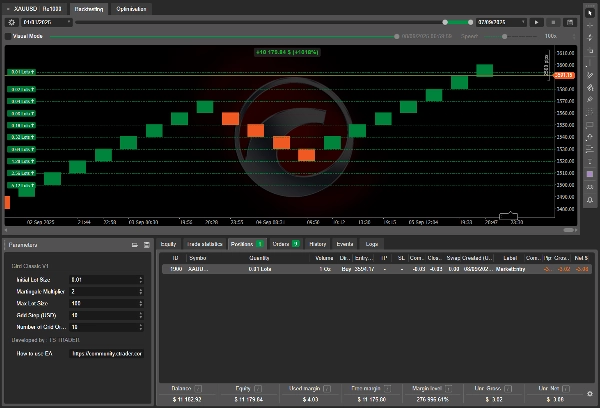Enable the Visual Mode checkbox
Image resolution: width=600 pixels, height=408 pixels.
coord(9,36)
